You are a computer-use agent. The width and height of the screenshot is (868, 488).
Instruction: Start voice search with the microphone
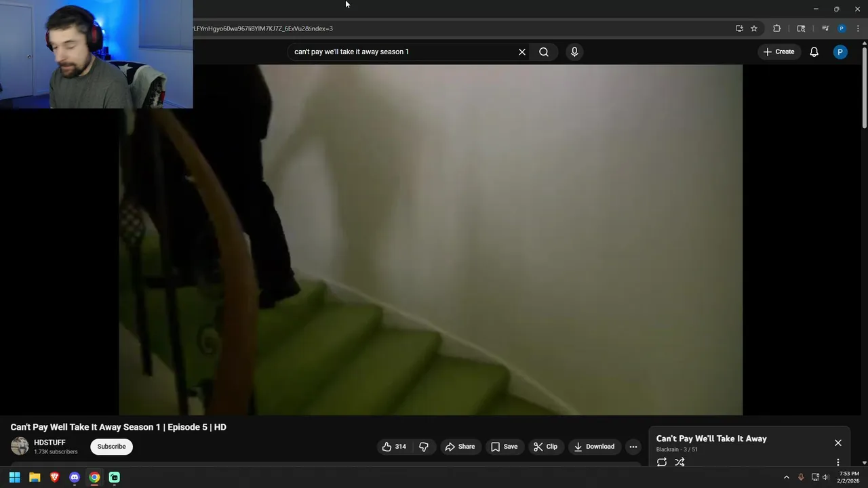[x=574, y=52]
